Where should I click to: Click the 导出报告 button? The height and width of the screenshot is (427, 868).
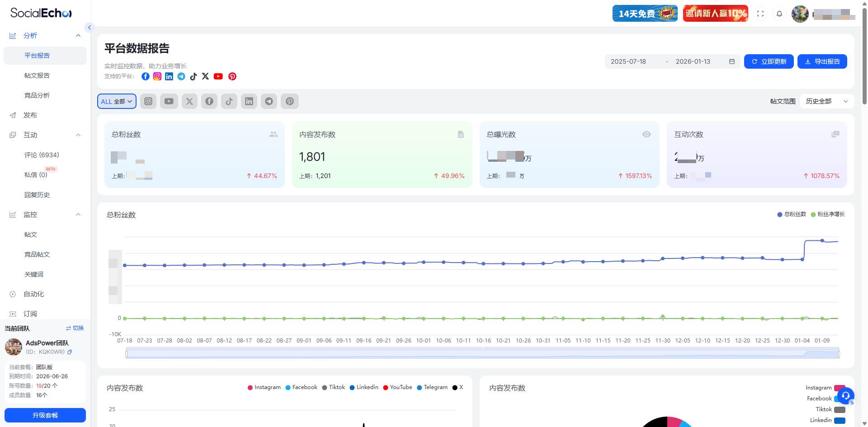(x=822, y=61)
